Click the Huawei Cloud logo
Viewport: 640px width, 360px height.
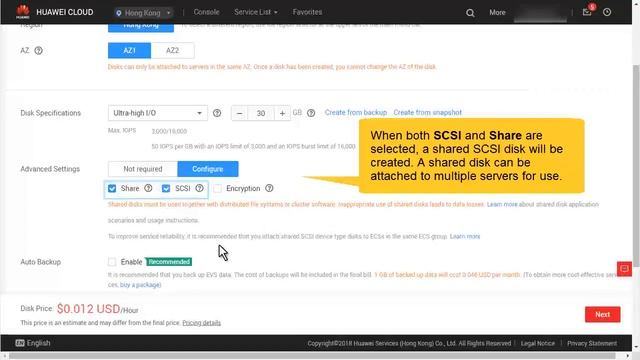pos(23,12)
